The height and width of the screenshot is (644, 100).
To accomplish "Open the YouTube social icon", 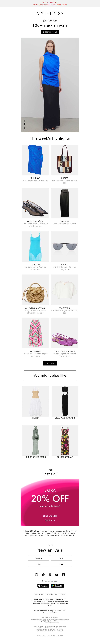I will [x=57, y=575].
